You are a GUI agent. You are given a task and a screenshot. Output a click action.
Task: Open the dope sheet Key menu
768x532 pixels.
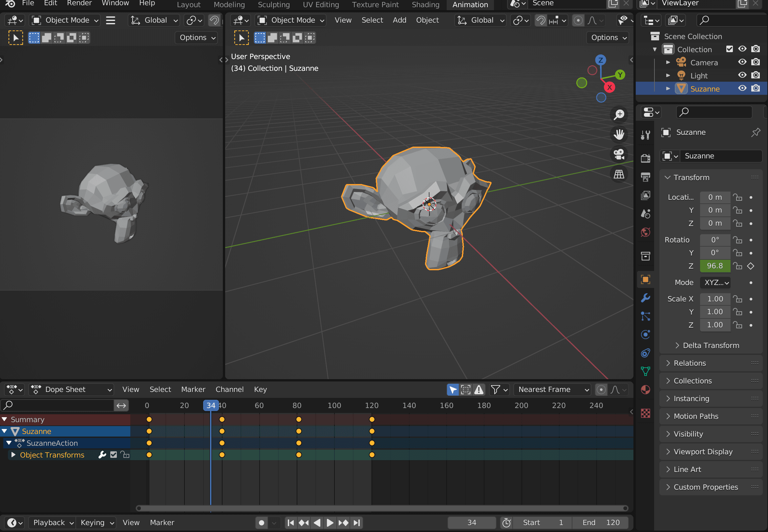tap(260, 389)
